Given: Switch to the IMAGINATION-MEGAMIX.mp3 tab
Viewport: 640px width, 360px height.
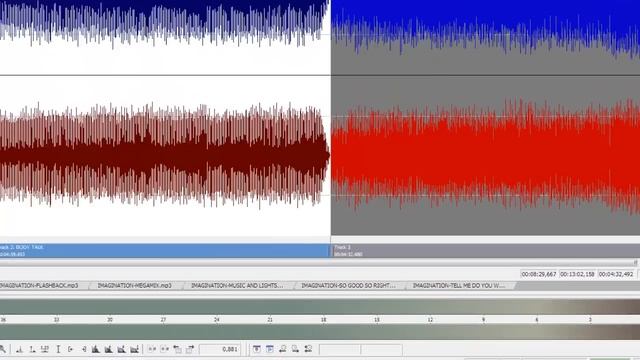Looking at the screenshot, I should click(134, 285).
